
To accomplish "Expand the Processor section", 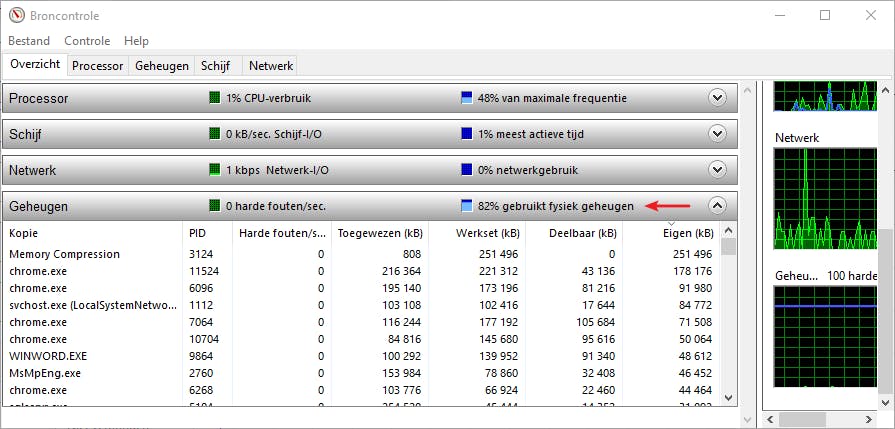I will [x=716, y=98].
